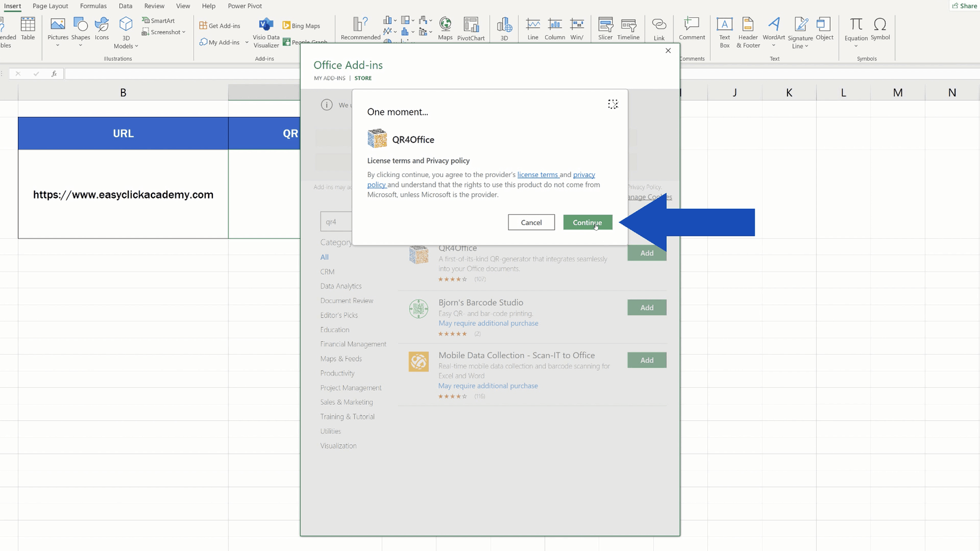This screenshot has height=551, width=980.
Task: Open the Screenshot dropdown
Action: coord(163,32)
